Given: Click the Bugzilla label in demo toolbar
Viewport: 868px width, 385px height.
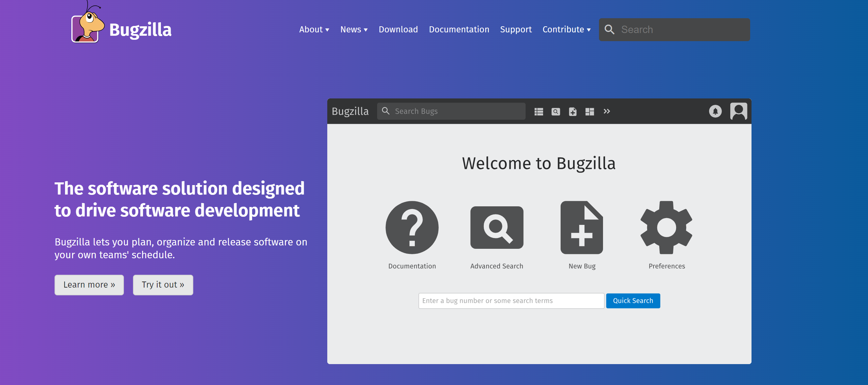Looking at the screenshot, I should coord(350,111).
